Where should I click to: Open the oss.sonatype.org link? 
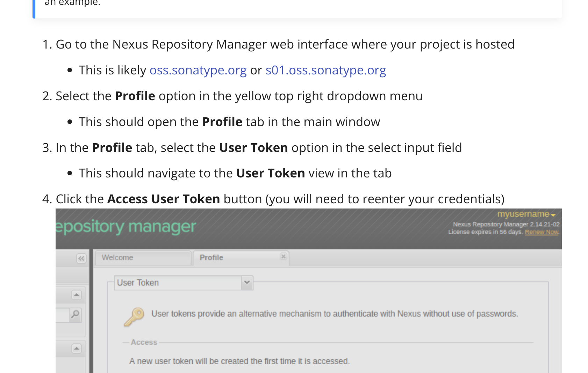coord(198,71)
